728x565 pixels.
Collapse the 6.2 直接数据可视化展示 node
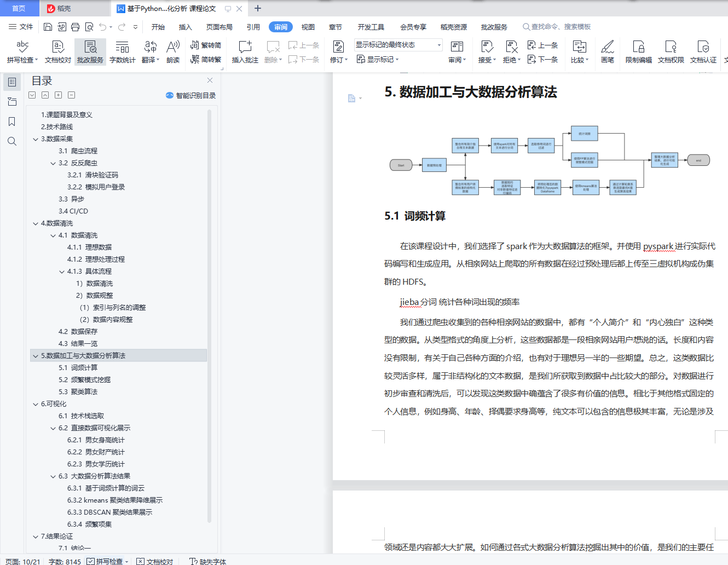(53, 428)
